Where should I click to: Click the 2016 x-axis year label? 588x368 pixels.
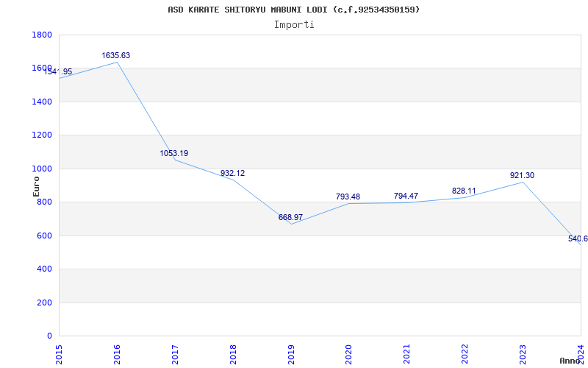coord(117,354)
